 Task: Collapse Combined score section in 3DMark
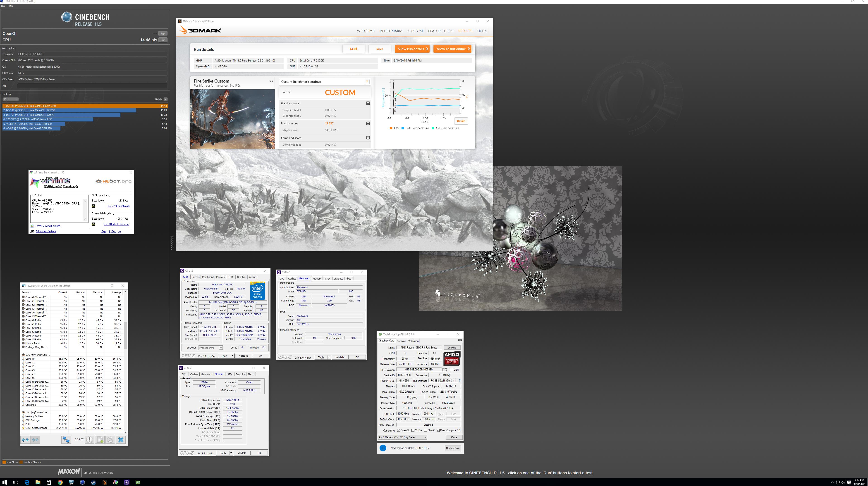(x=368, y=138)
